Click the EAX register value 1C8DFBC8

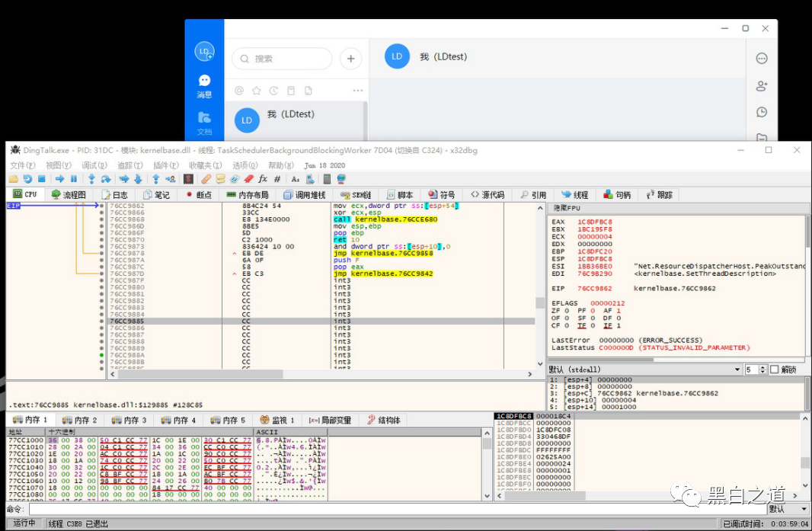click(x=594, y=222)
